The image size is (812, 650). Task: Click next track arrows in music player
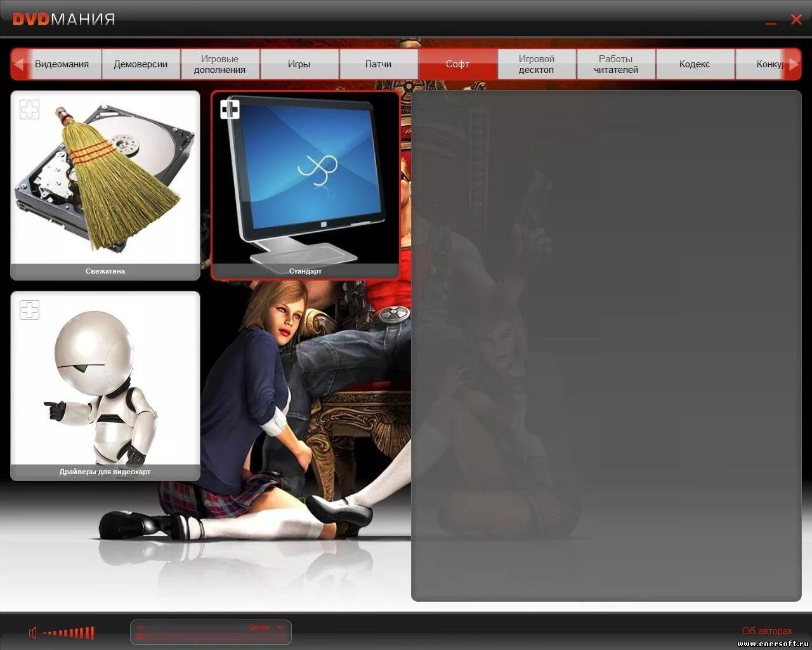[x=280, y=627]
